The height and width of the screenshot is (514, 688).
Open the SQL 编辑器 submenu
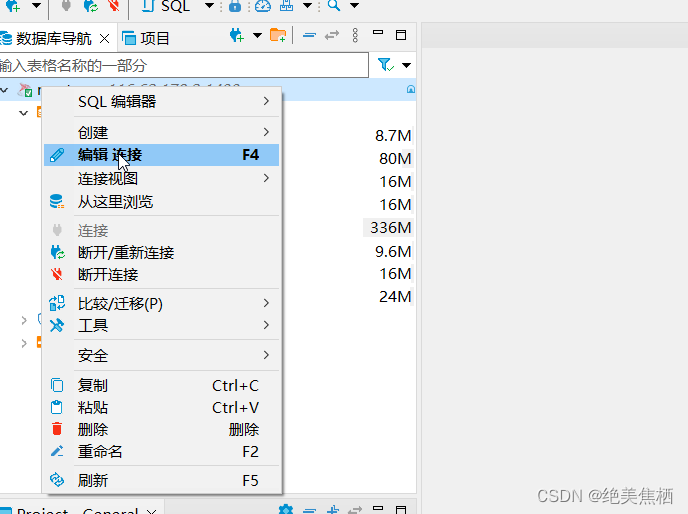point(161,101)
